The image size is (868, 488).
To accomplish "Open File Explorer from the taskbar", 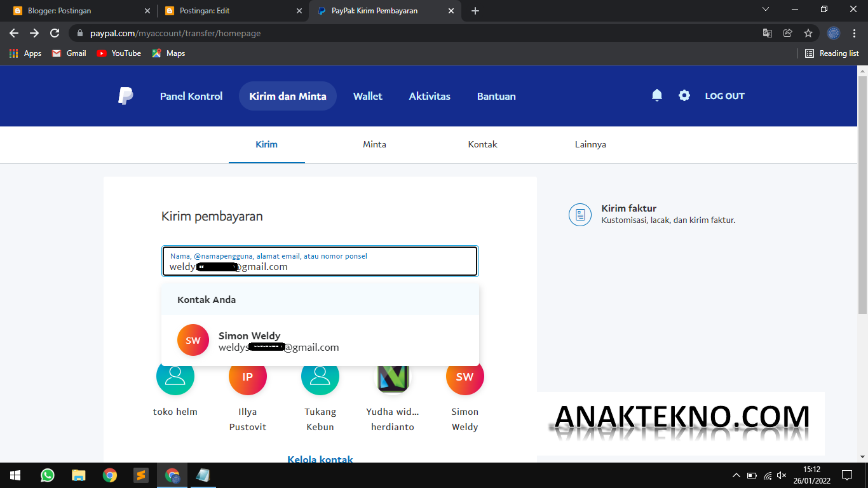I will (x=78, y=475).
